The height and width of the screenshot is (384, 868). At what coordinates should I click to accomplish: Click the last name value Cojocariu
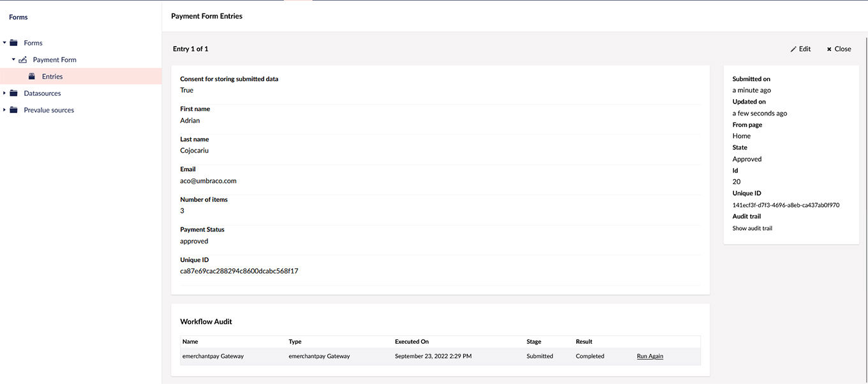click(194, 151)
